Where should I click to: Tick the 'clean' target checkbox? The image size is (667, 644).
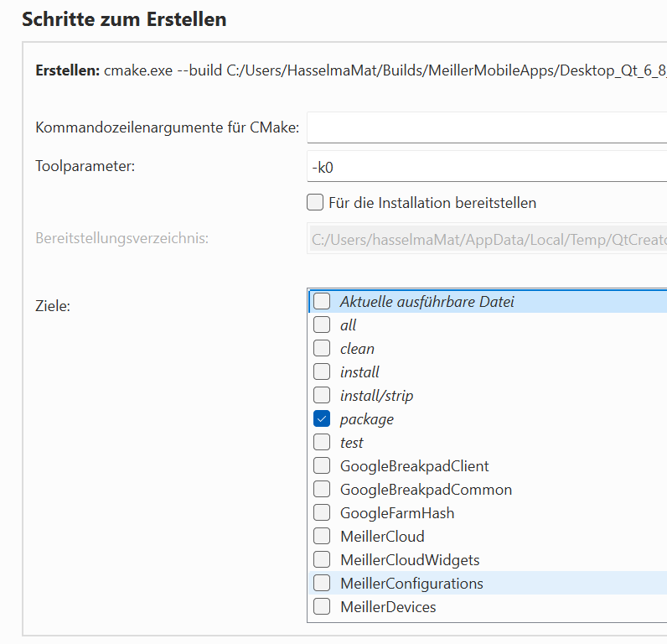(322, 349)
